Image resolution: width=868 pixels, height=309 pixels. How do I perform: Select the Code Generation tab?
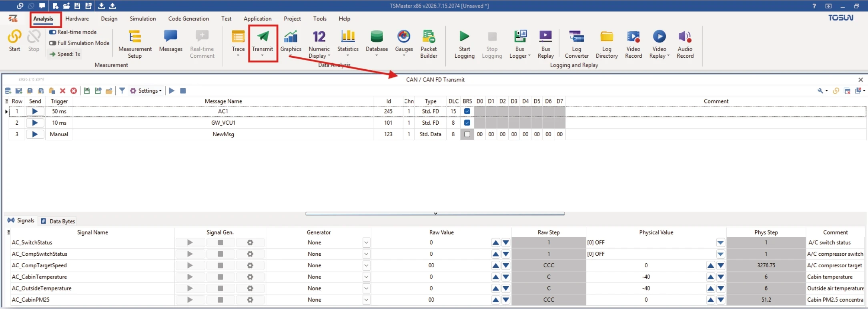(x=188, y=19)
